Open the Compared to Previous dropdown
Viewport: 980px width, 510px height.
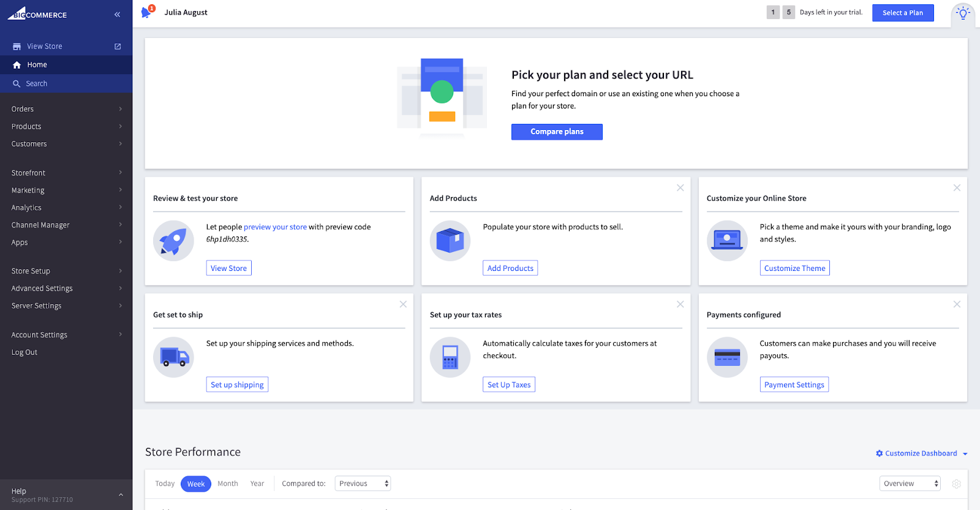point(363,484)
